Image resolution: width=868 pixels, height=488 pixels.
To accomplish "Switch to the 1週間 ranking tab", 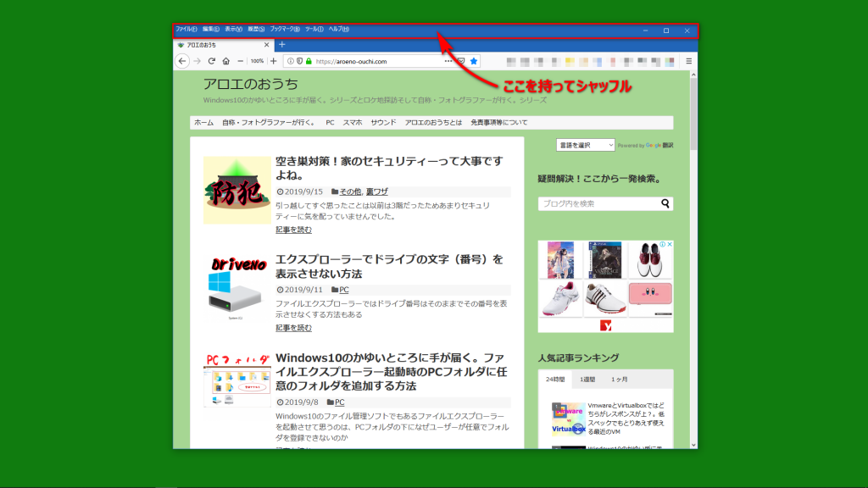I will (587, 380).
